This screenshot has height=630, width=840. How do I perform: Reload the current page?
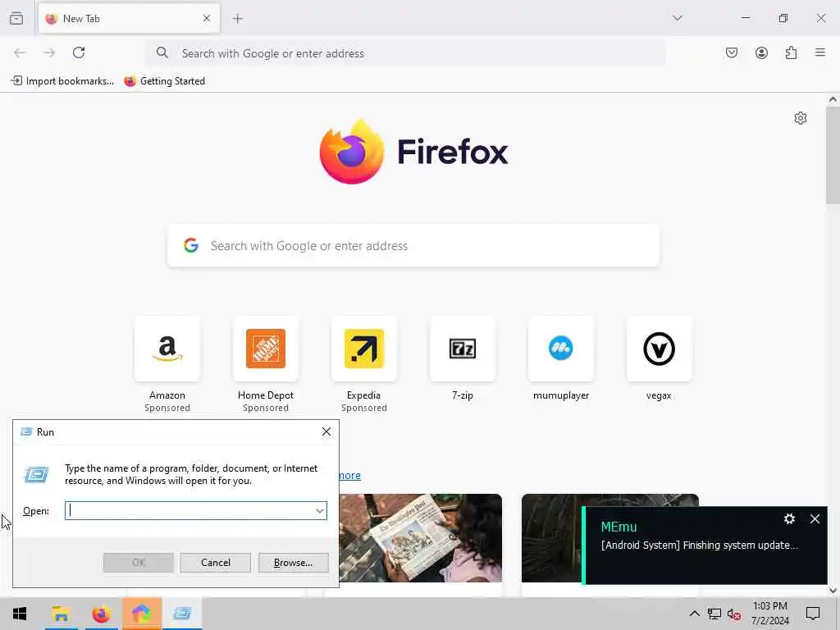tap(79, 52)
